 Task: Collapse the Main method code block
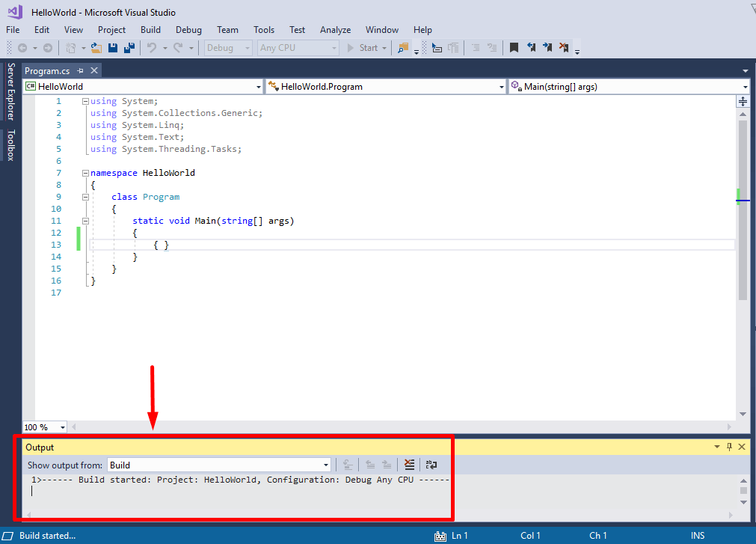(85, 221)
